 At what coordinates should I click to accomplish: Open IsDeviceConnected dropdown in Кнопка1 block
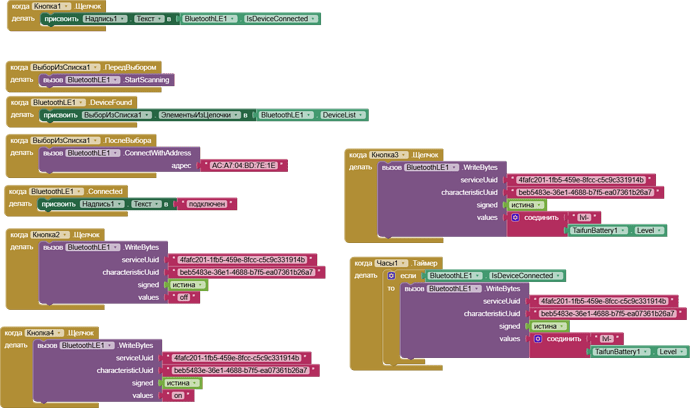(281, 19)
